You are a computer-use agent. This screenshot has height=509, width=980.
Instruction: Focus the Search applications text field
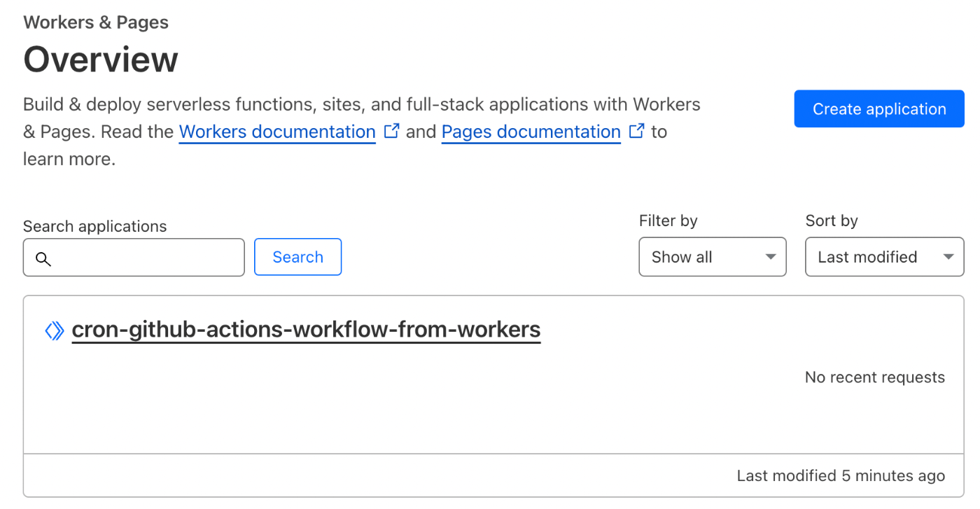(x=134, y=258)
